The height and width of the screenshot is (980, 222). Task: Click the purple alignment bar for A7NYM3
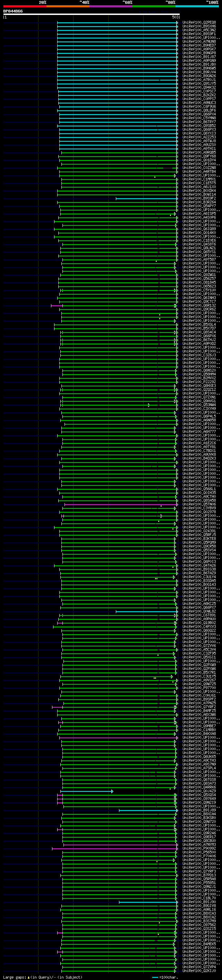121,844
